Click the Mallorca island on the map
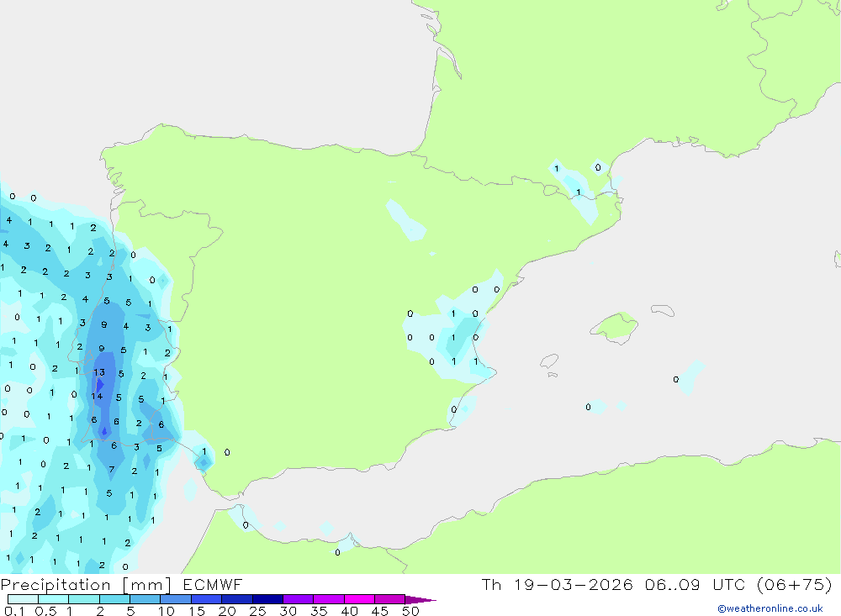 click(x=614, y=327)
